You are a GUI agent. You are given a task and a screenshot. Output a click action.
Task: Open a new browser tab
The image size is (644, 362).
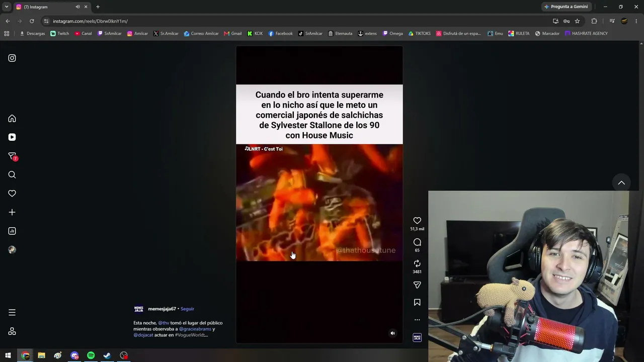pos(98,7)
